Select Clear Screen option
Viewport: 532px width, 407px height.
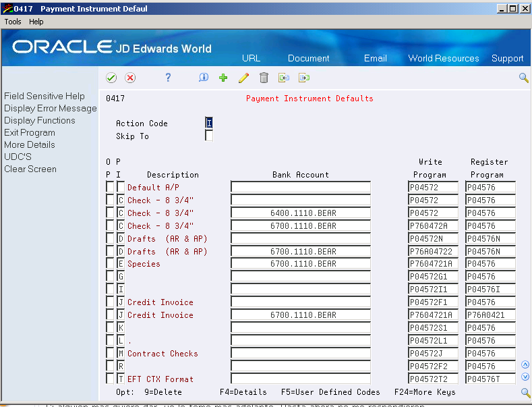[x=30, y=169]
